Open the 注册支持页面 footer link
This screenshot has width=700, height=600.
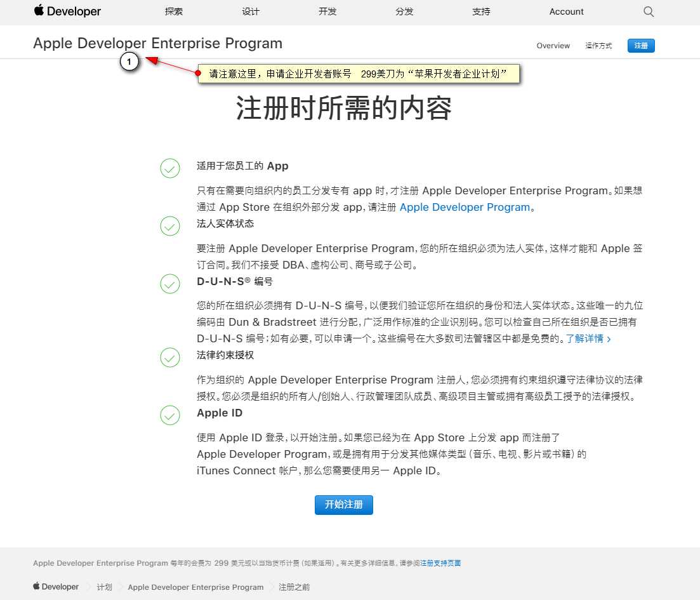tap(440, 563)
